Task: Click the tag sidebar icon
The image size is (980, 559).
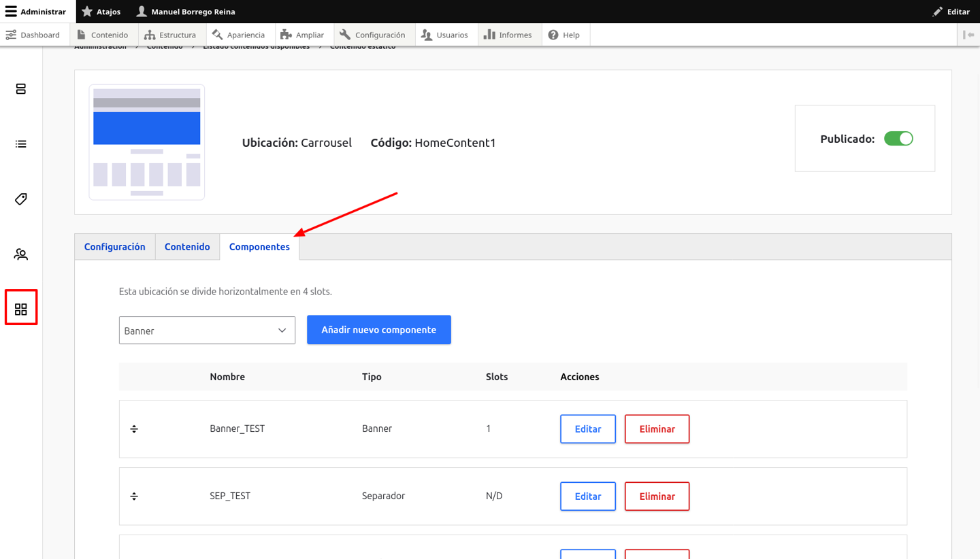Action: (x=21, y=199)
